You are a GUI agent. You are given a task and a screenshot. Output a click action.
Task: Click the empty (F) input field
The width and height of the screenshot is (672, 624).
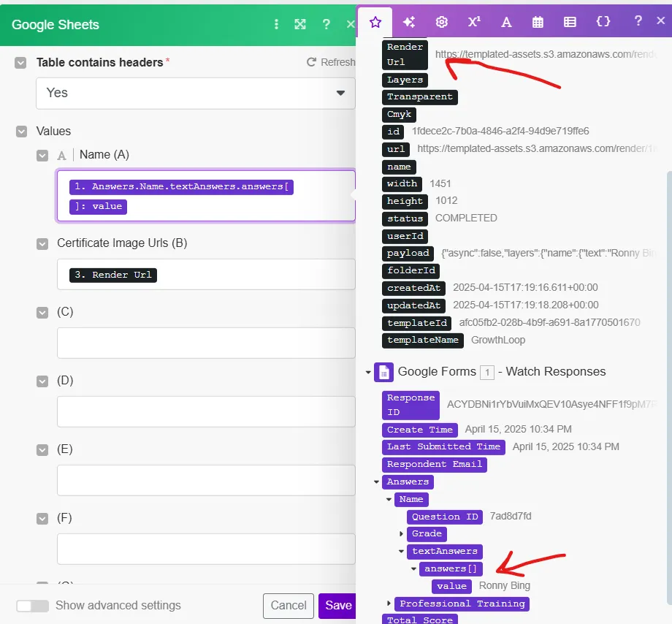tap(206, 549)
